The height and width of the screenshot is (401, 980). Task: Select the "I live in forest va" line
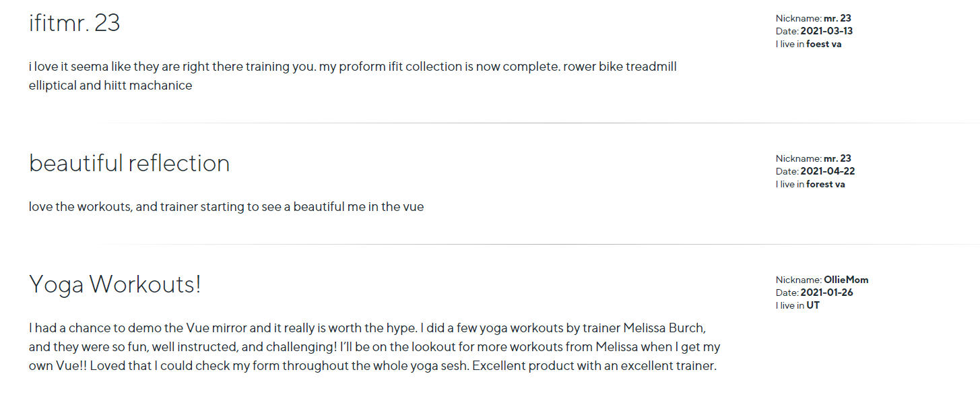tap(810, 184)
